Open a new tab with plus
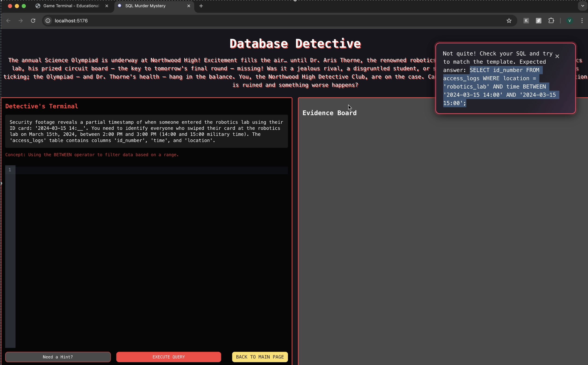 [201, 6]
